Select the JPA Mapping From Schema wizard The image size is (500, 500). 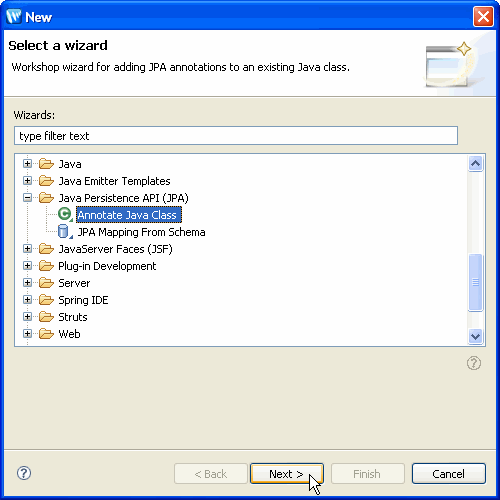coord(141,232)
